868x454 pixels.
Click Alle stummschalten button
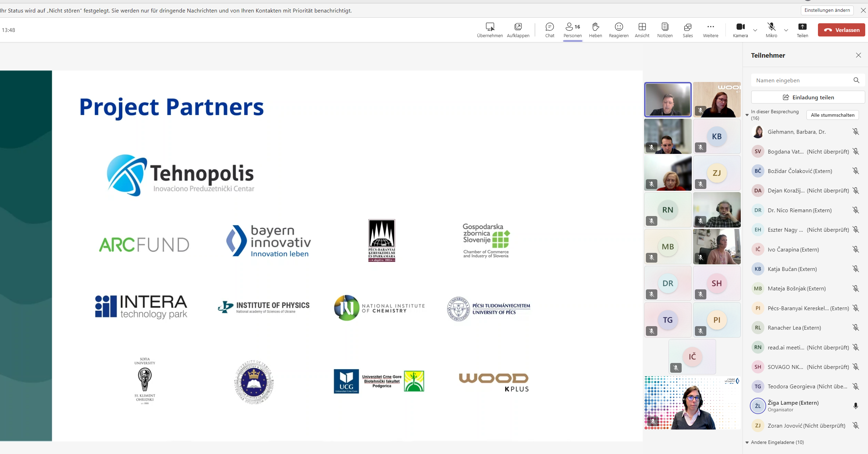click(x=832, y=115)
